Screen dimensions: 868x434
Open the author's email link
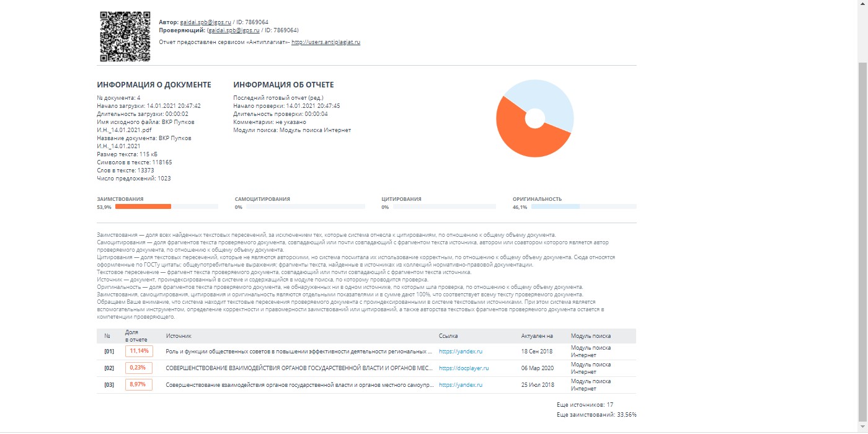pyautogui.click(x=205, y=22)
